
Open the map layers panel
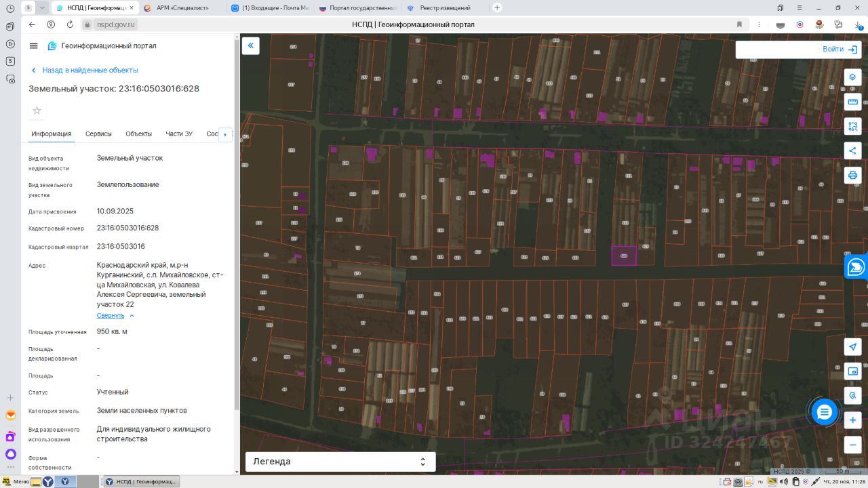point(852,77)
